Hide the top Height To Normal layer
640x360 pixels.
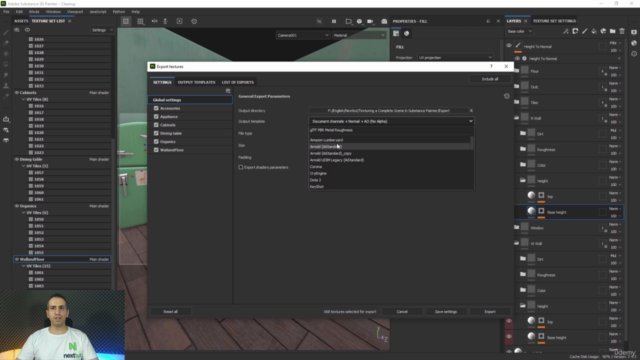509,46
